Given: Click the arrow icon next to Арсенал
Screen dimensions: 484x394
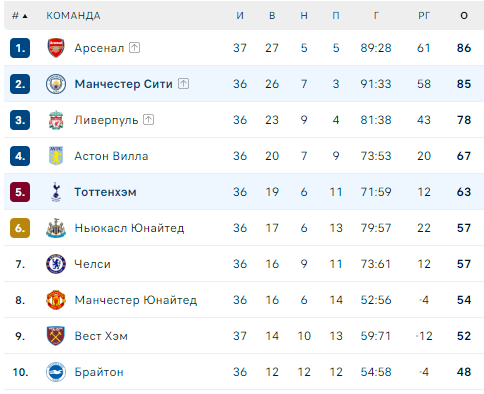Looking at the screenshot, I should point(134,48).
